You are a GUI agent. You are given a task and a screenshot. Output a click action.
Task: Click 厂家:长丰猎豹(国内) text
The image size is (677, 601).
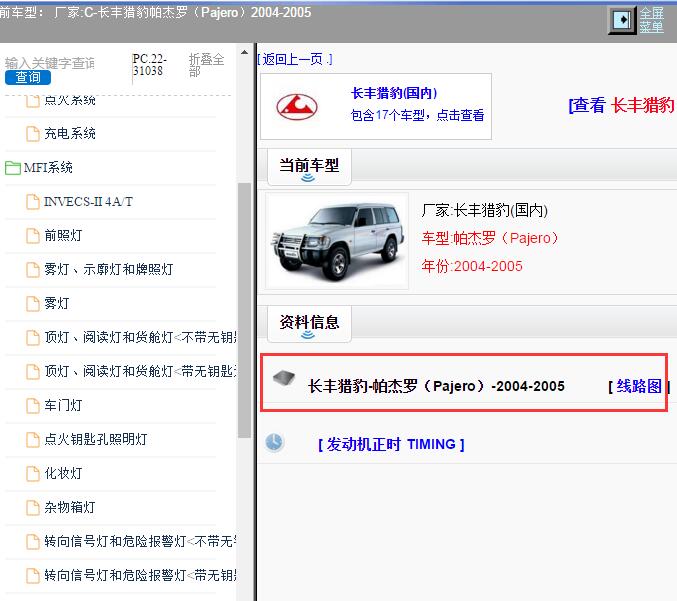point(484,210)
